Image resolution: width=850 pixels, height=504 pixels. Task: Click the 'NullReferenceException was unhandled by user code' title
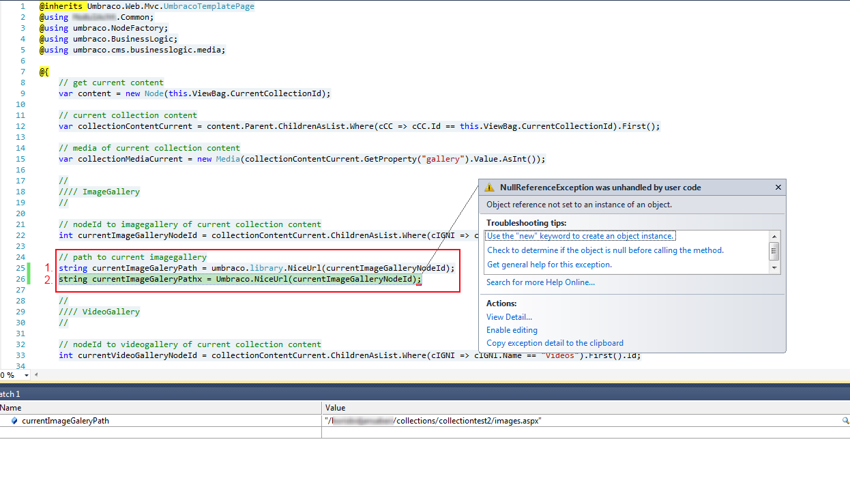[x=600, y=188]
